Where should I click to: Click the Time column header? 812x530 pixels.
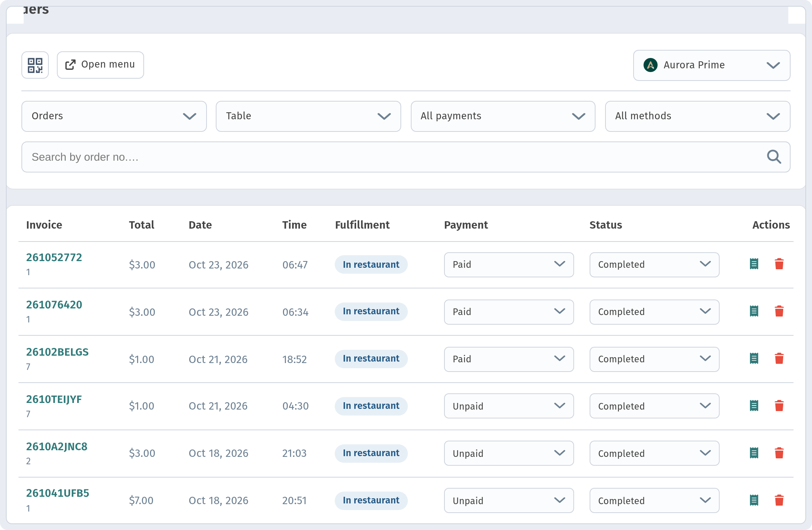point(294,225)
